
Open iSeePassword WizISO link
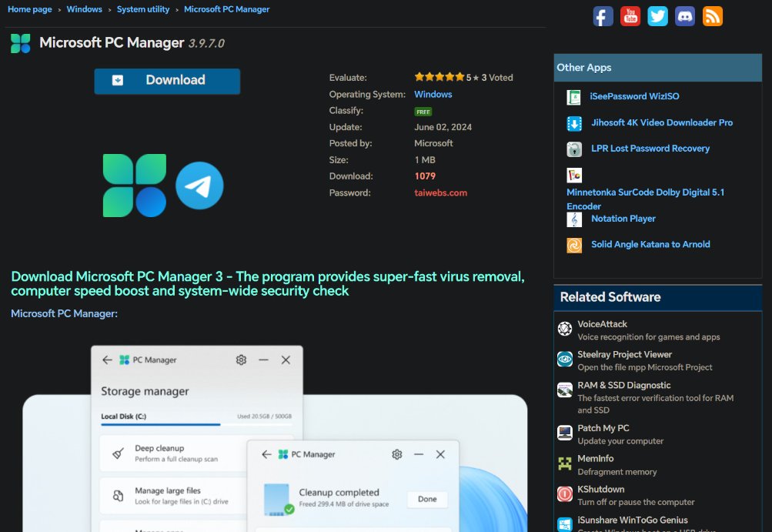pos(634,96)
